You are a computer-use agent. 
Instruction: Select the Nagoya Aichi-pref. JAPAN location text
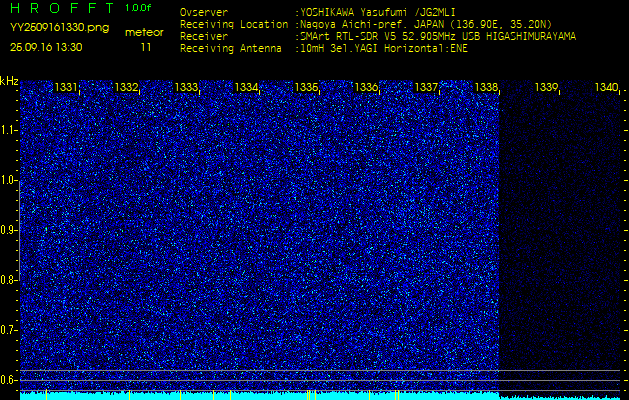pyautogui.click(x=426, y=24)
